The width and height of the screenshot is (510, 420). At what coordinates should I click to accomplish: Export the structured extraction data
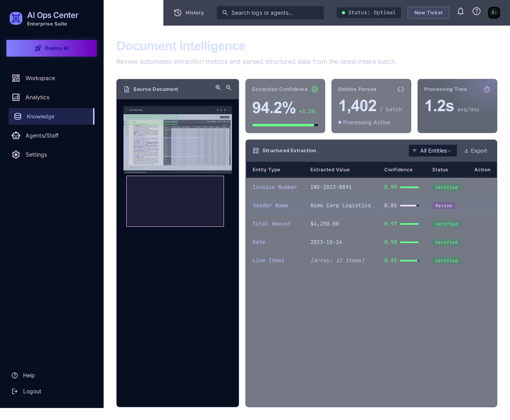[x=476, y=151]
